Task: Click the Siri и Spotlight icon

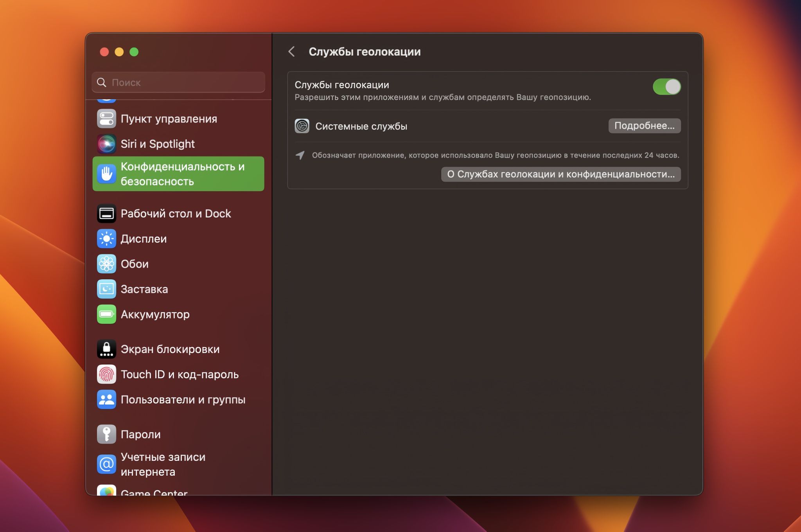Action: pyautogui.click(x=106, y=144)
